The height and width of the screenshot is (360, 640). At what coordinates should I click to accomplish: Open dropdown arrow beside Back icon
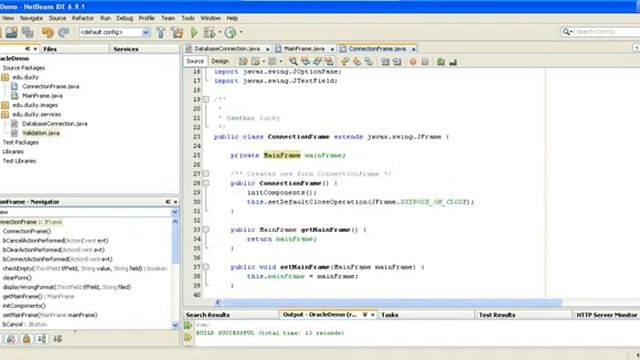tap(264, 62)
